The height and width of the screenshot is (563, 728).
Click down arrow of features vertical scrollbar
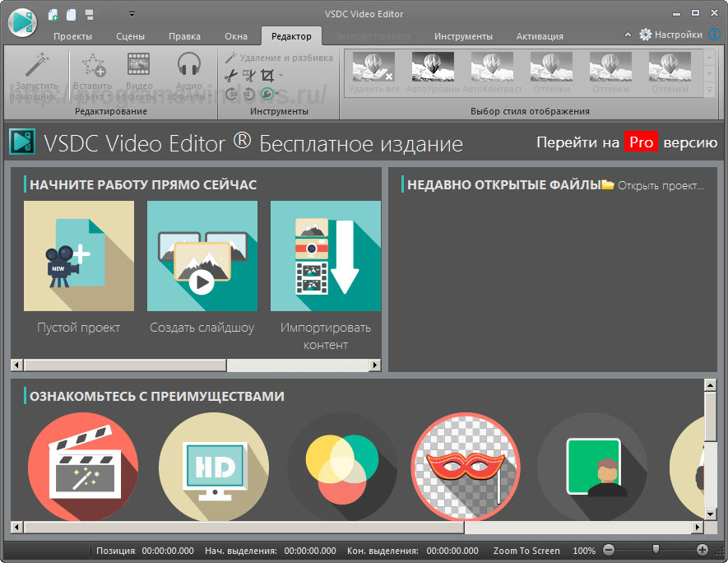[x=711, y=514]
